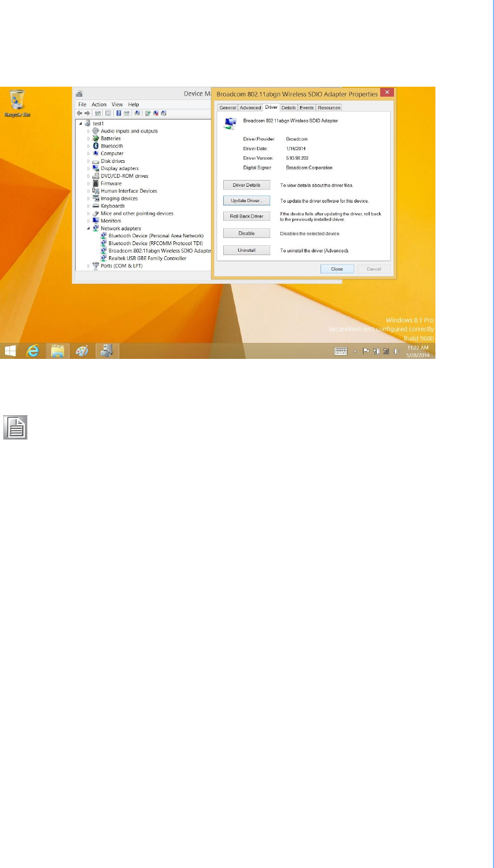Expand the Ports (COM & LPT) arrow
The width and height of the screenshot is (494, 868).
tap(88, 266)
